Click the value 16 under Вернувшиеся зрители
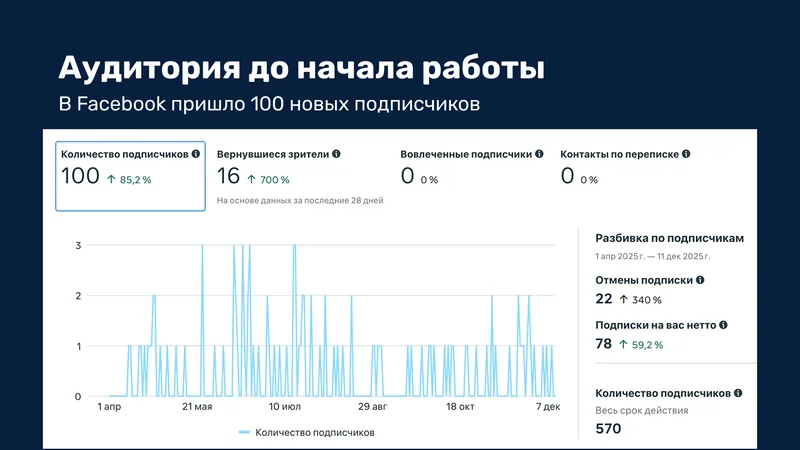Screen dimensions: 800x450 (x=228, y=176)
